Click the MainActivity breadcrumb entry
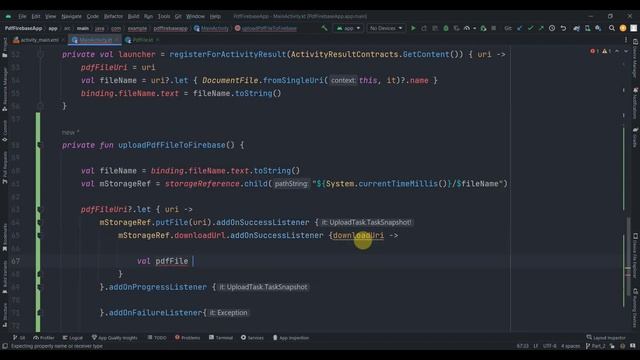This screenshot has width=640, height=360. click(211, 29)
